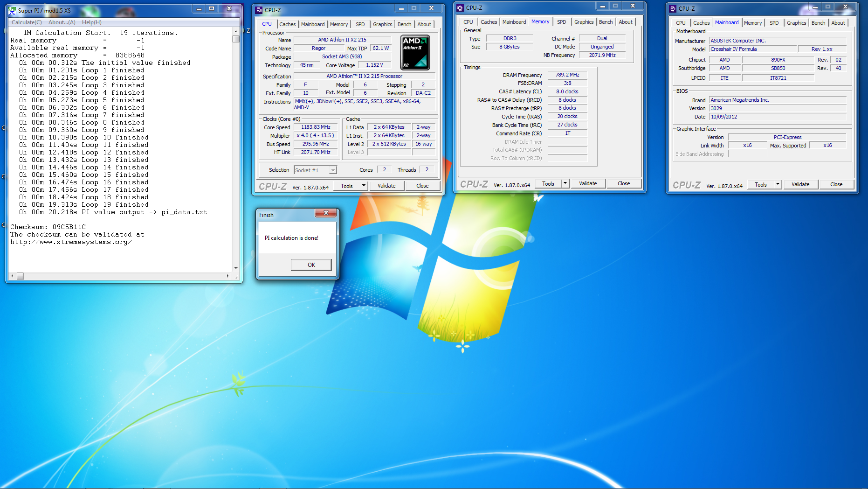Select About tab in Mainboard CPU-Z window
The height and width of the screenshot is (489, 868).
click(x=838, y=23)
